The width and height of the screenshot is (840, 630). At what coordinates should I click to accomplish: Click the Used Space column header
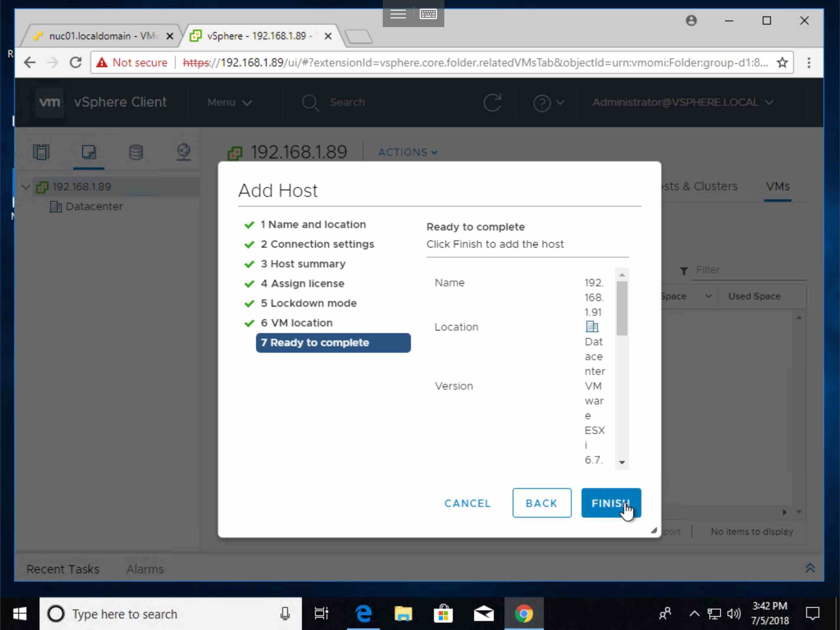click(754, 296)
